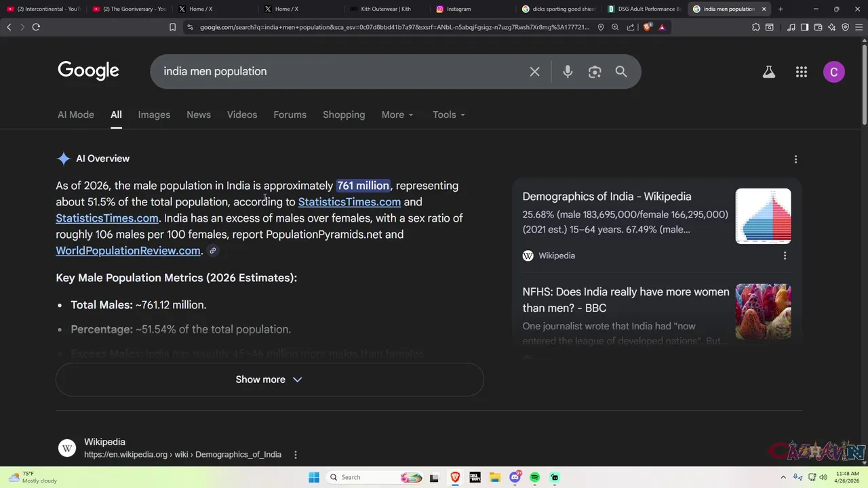Open the address bar zoom magnifier

[615, 27]
